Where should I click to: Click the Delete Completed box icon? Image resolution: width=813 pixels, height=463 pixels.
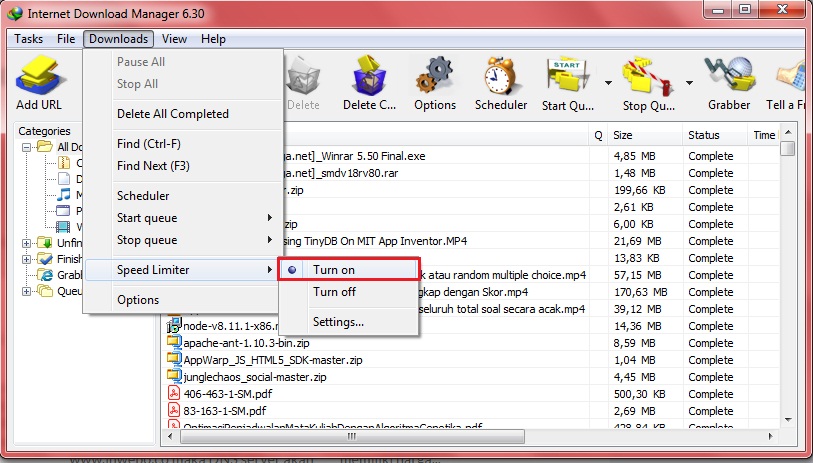(369, 76)
